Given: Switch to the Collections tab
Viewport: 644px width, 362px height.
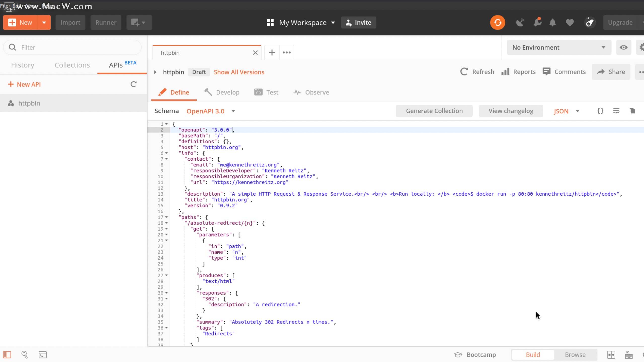Looking at the screenshot, I should pos(72,65).
